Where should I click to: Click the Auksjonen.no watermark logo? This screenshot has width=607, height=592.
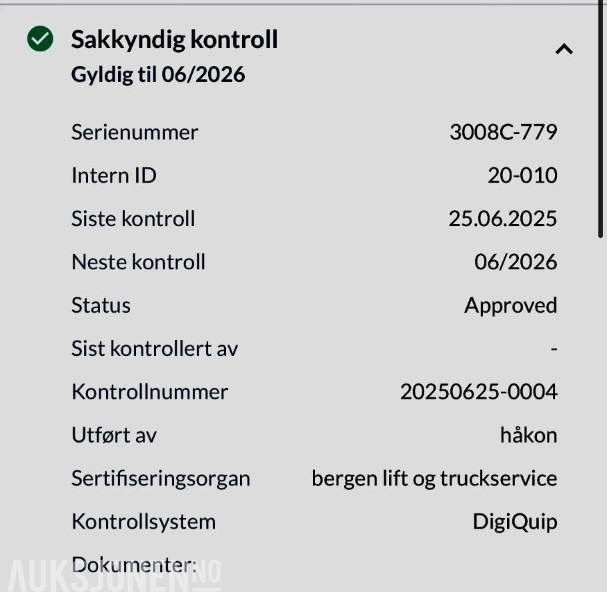110,575
